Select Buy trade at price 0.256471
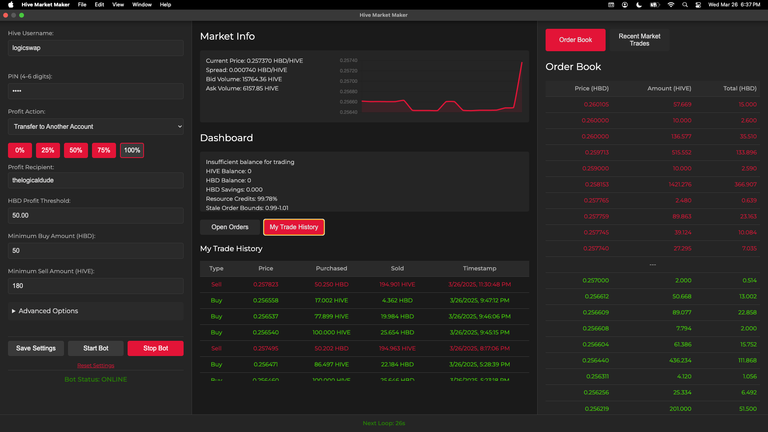Screen dimensions: 768x432 (364, 364)
